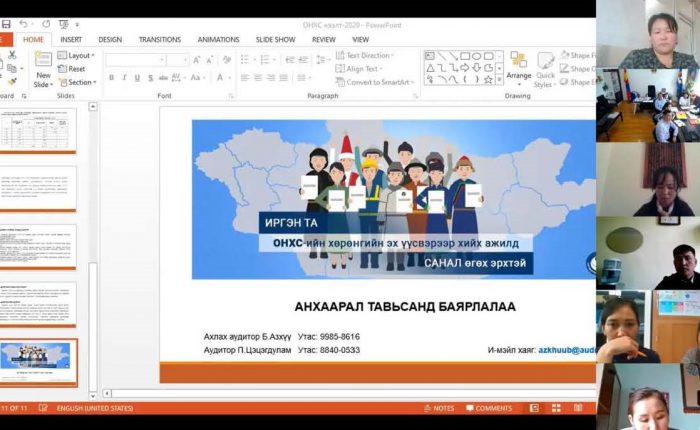The height and width of the screenshot is (430, 700).
Task: Toggle the NOTES pane from status bar
Action: (439, 408)
